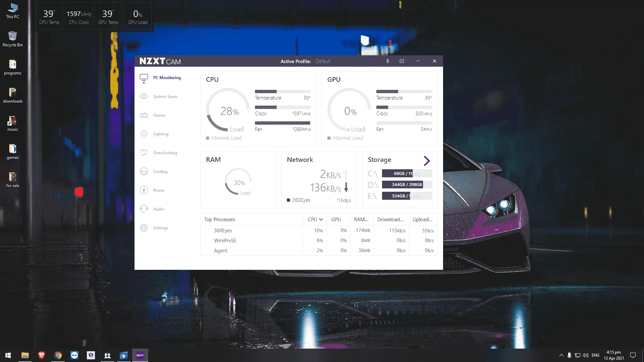
Task: Click the CPU Clock overlay widget
Action: point(78,16)
